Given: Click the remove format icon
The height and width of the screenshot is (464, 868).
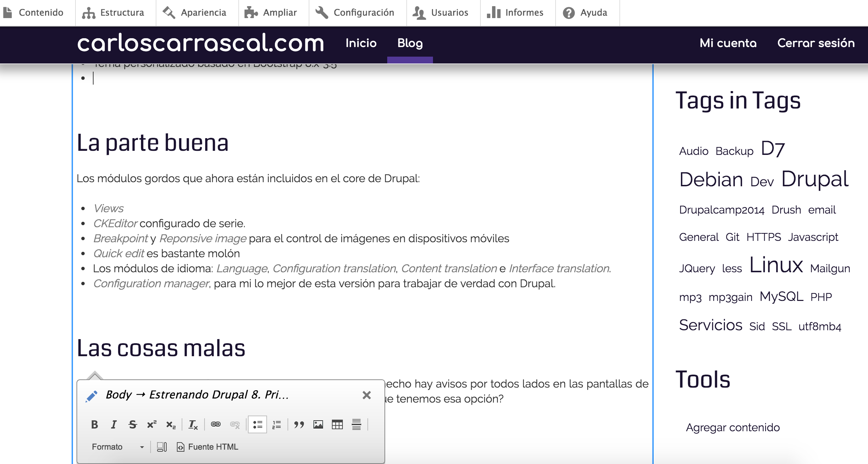Looking at the screenshot, I should tap(193, 424).
